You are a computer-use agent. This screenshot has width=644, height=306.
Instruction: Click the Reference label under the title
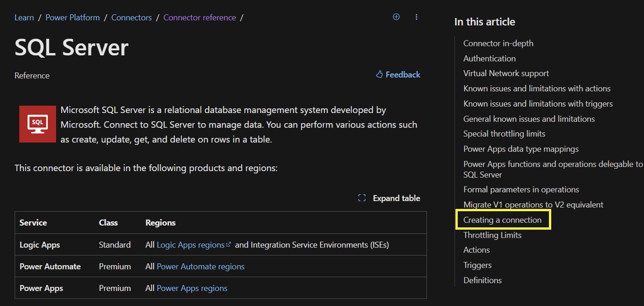tap(32, 76)
